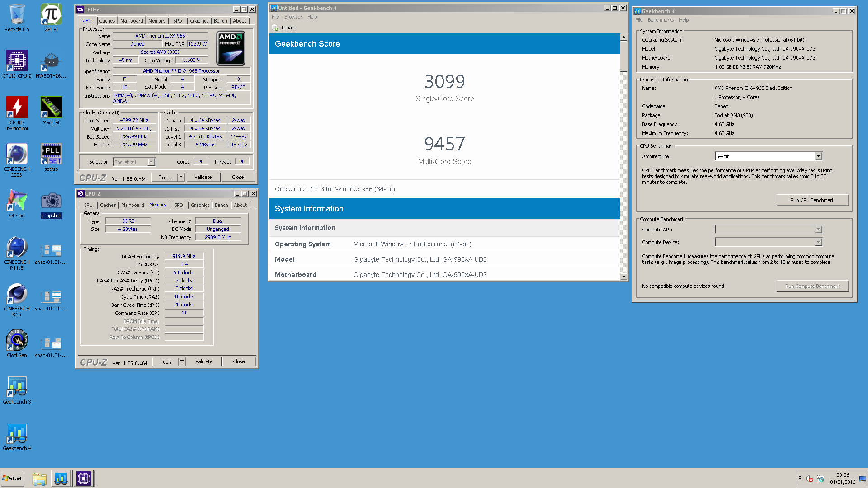Click the Geekbench results vertical scrollbar thumb
Viewport: 868px width, 488px height.
(624, 56)
